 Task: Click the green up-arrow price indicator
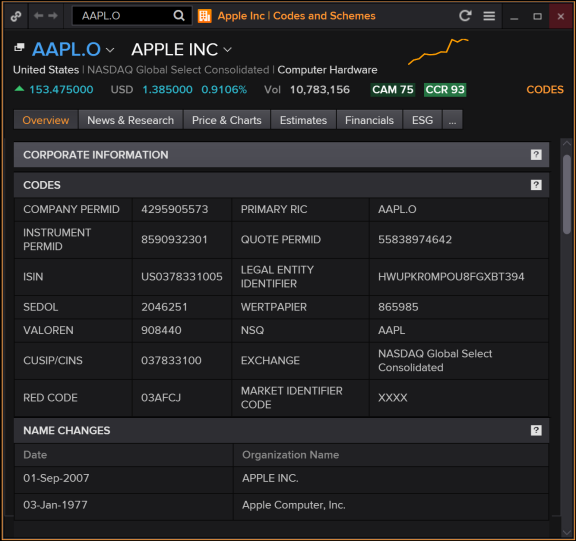(x=19, y=89)
